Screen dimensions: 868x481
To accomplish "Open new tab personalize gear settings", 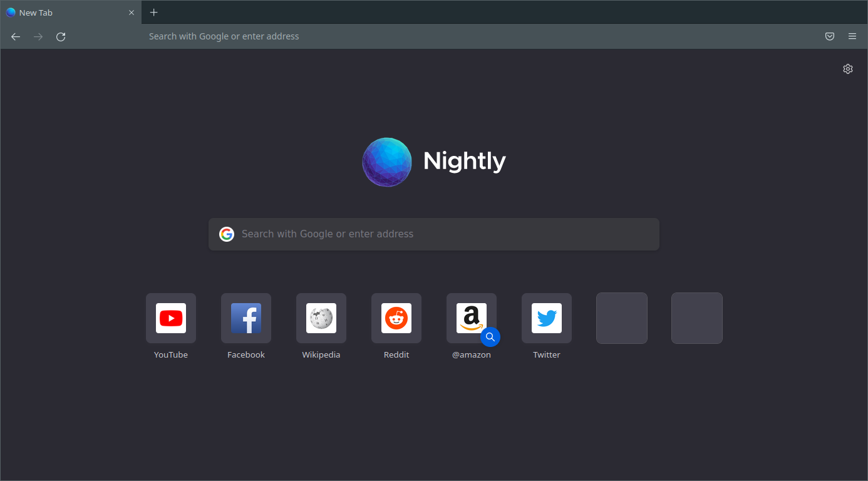I will [848, 69].
